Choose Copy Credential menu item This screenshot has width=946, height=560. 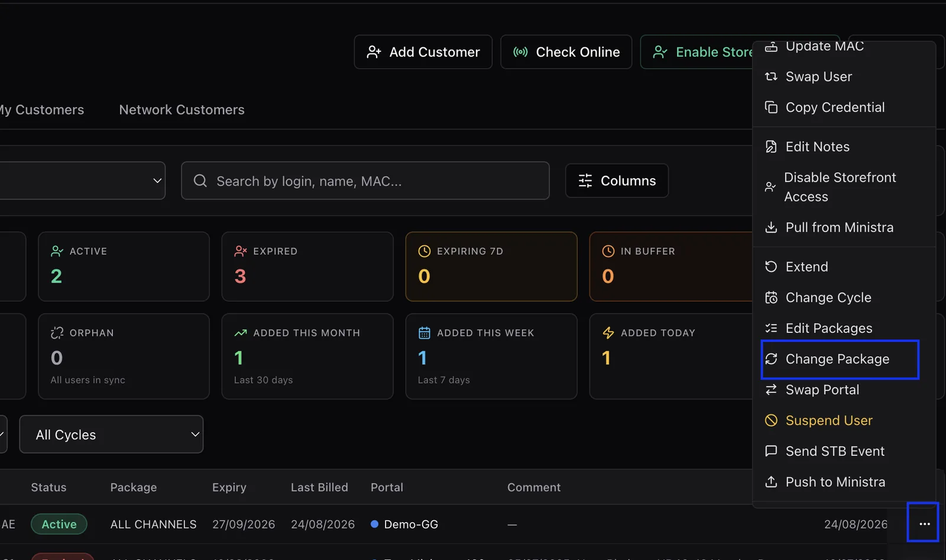[x=844, y=108]
